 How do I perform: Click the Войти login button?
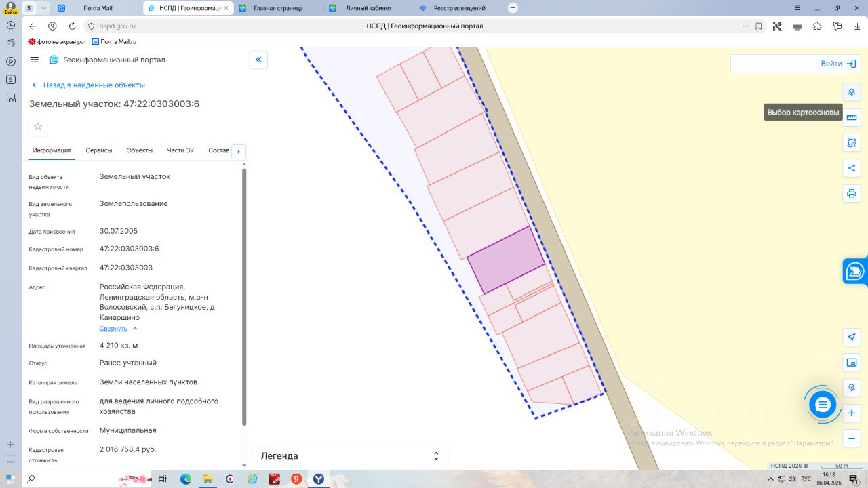coord(838,64)
